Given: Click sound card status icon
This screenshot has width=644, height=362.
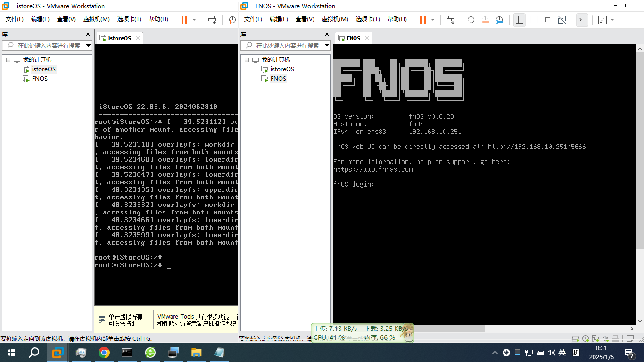Looking at the screenshot, I should click(x=605, y=338).
